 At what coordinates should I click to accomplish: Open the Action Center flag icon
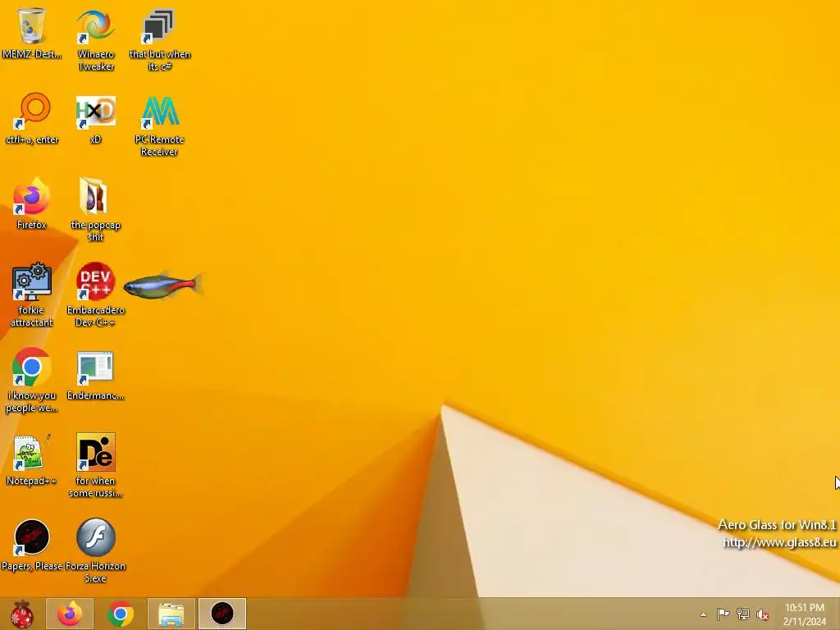coord(723,614)
